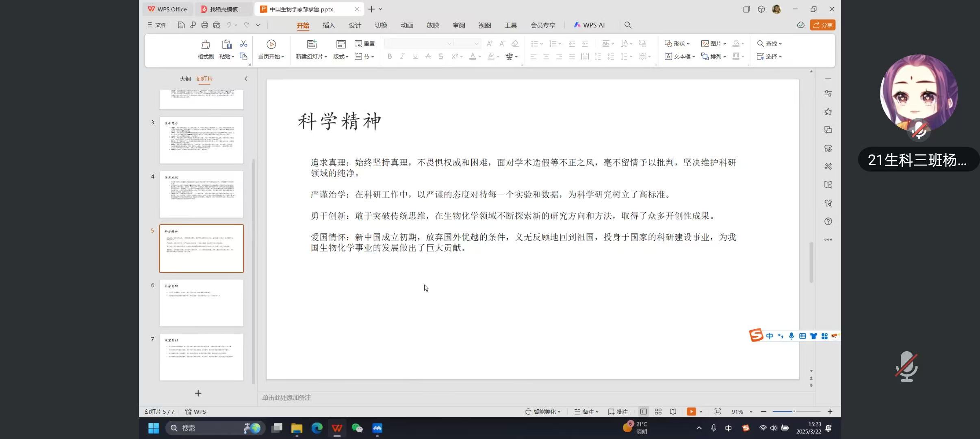Click the 分享 share button
Image resolution: width=980 pixels, height=439 pixels.
coord(823,25)
